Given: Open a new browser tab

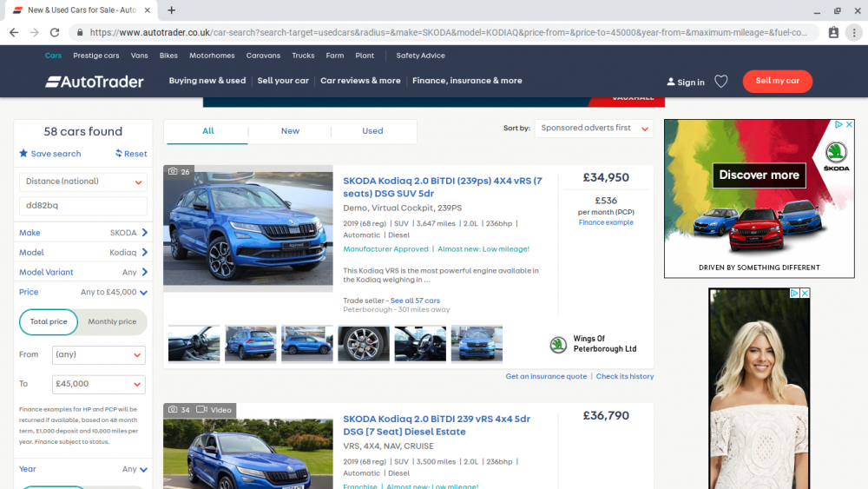Looking at the screenshot, I should click(x=172, y=10).
